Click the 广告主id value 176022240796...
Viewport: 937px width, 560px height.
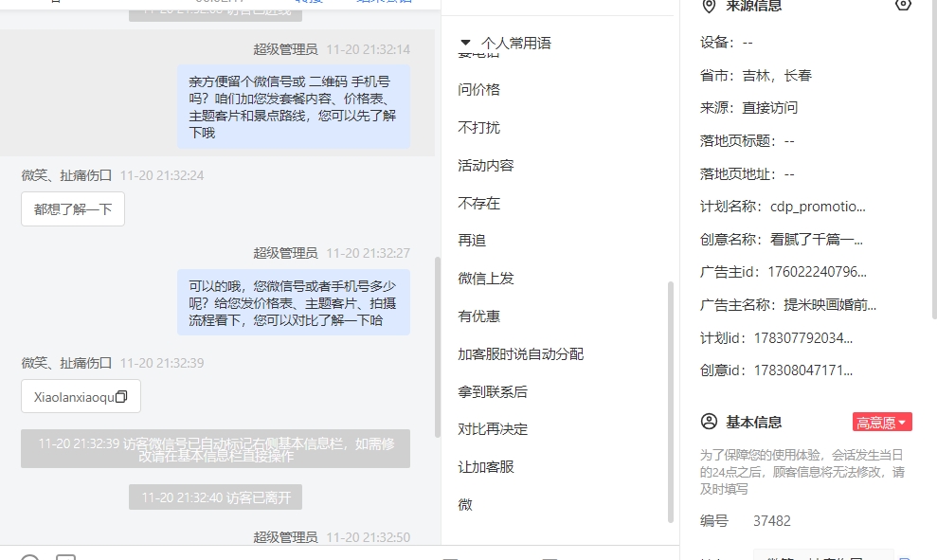point(817,272)
